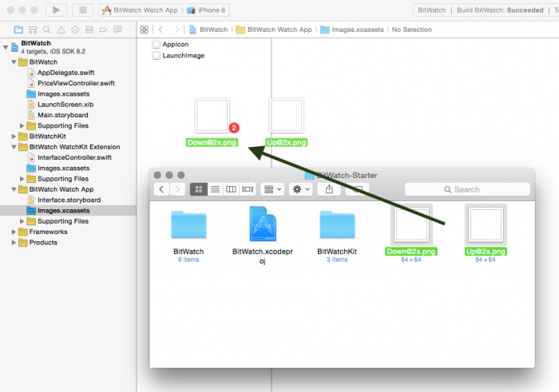559x392 pixels.
Task: Select BitWatch Watch App in jump bar
Action: point(274,30)
